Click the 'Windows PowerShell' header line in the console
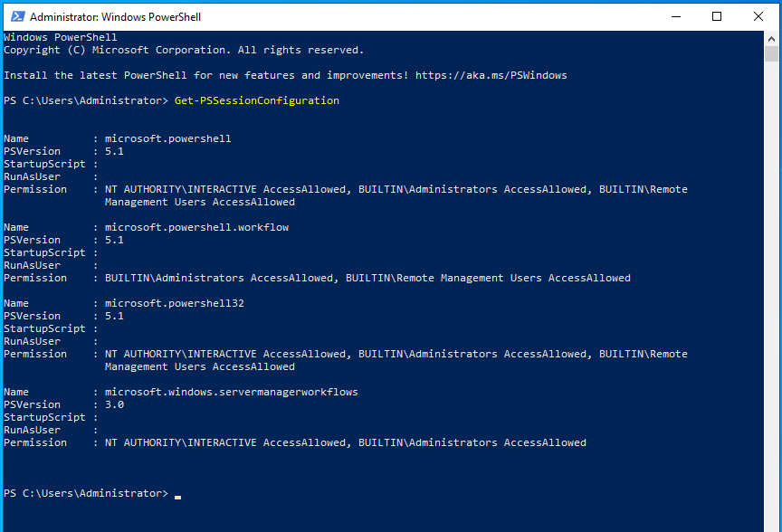782x532 pixels. [61, 37]
